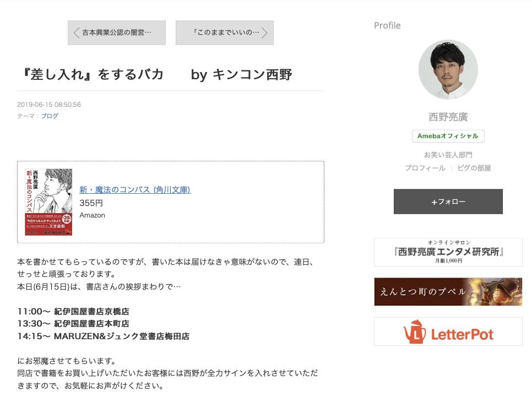Open the 西野亮廣 profile name
This screenshot has width=532, height=402.
pyautogui.click(x=448, y=117)
